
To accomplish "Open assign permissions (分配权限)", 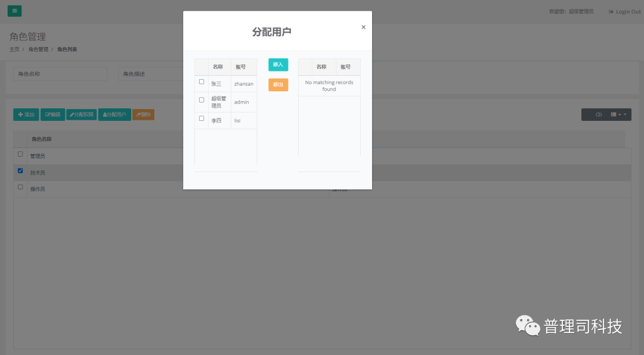I will tap(81, 114).
